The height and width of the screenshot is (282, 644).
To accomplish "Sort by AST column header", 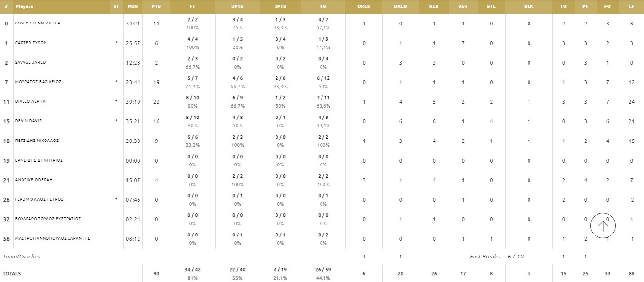I will point(463,6).
